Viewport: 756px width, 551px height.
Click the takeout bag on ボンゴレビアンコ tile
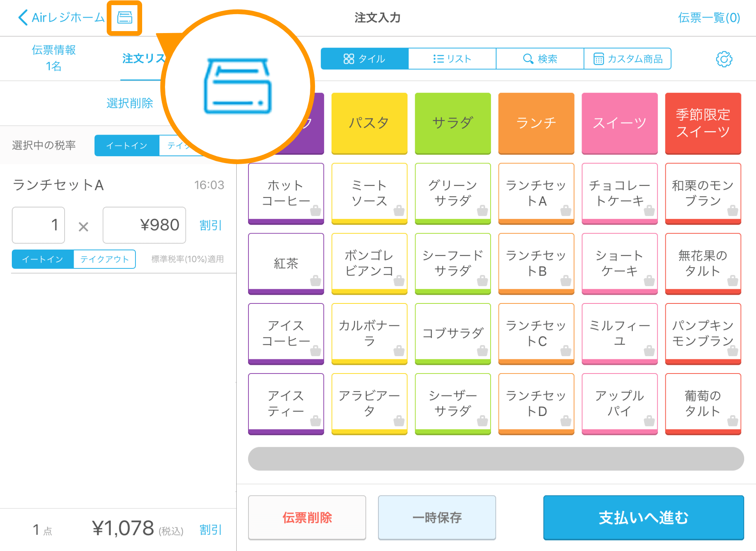click(x=399, y=281)
